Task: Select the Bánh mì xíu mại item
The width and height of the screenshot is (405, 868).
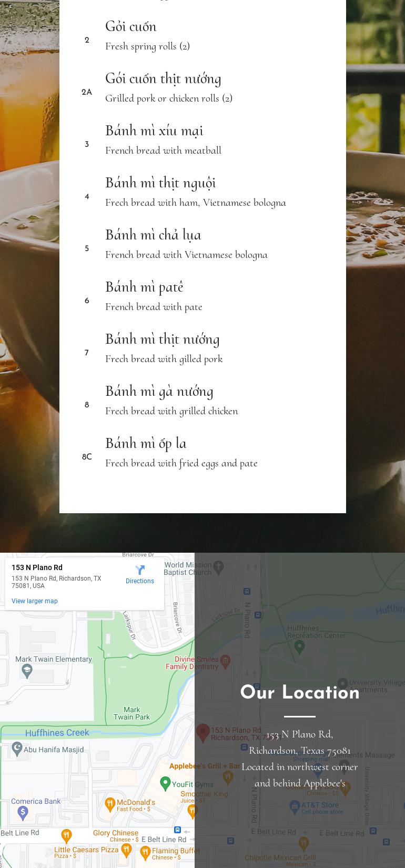Action: click(154, 131)
